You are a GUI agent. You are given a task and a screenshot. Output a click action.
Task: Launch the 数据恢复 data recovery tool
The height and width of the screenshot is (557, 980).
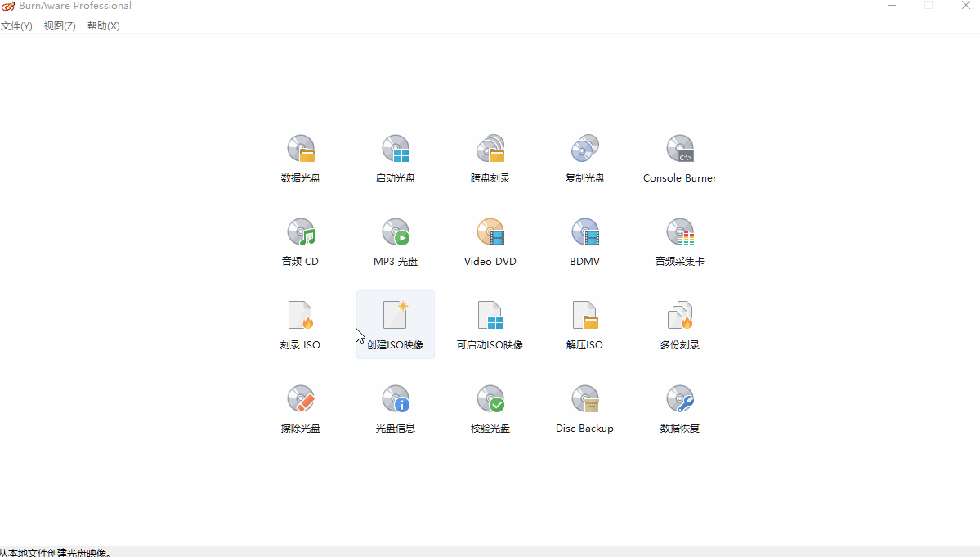[x=680, y=408]
